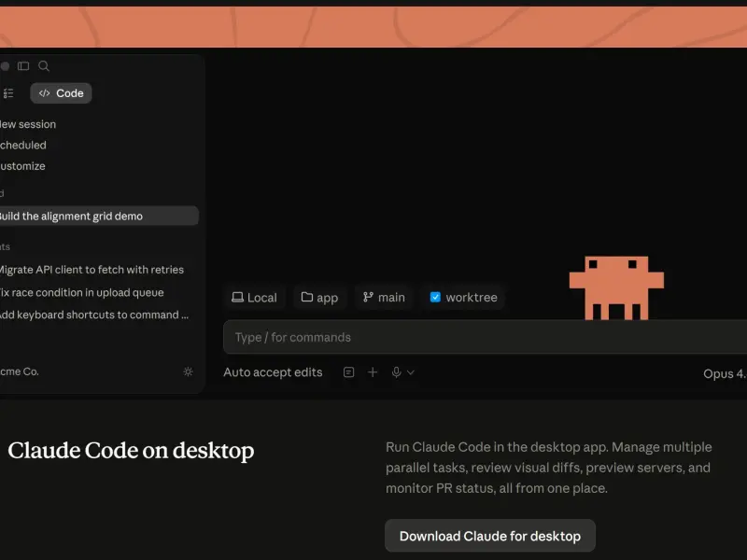Open Migrate API client to fetch with retries

point(92,270)
